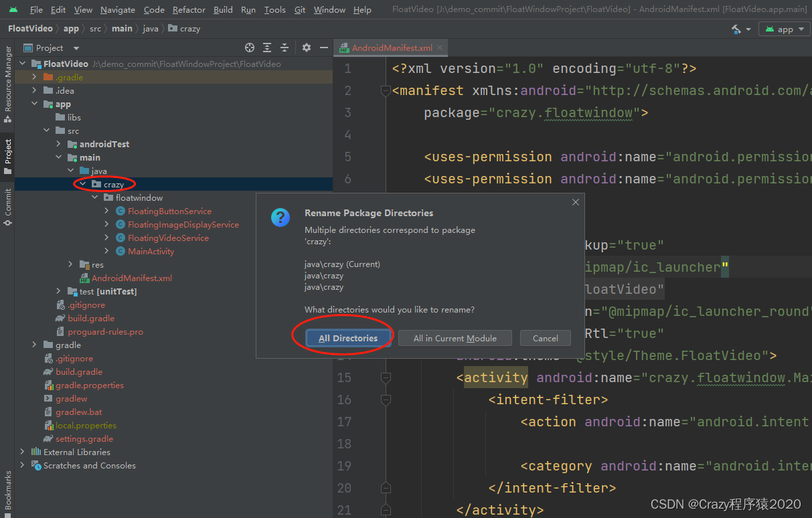This screenshot has width=812, height=518.
Task: Close the rename dialog with X
Action: (575, 202)
